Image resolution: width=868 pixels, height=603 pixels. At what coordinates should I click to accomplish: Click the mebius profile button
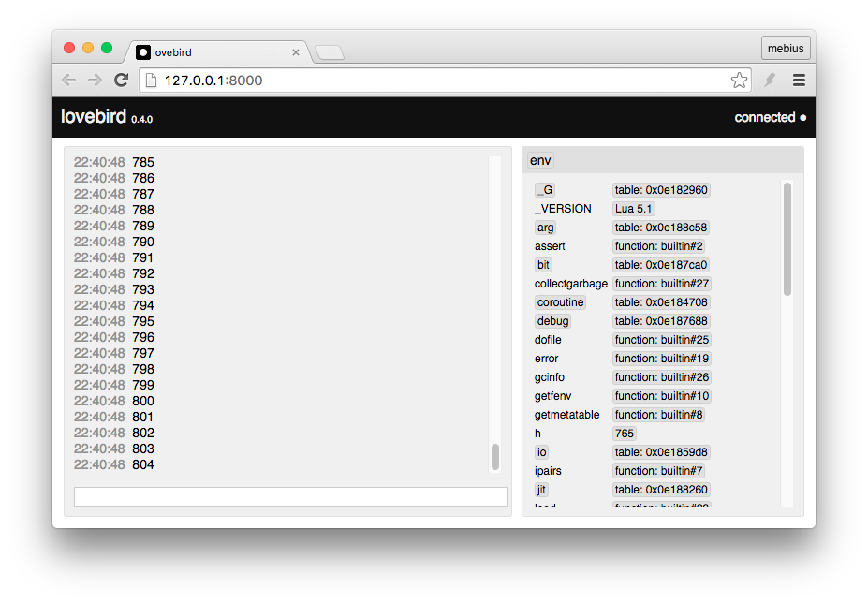click(786, 48)
